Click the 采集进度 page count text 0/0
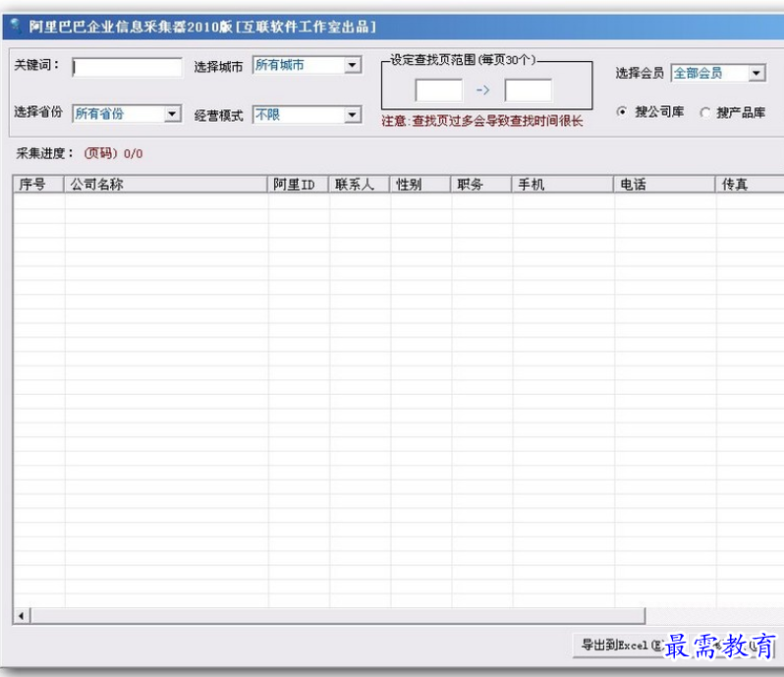The image size is (784, 677). (x=134, y=154)
